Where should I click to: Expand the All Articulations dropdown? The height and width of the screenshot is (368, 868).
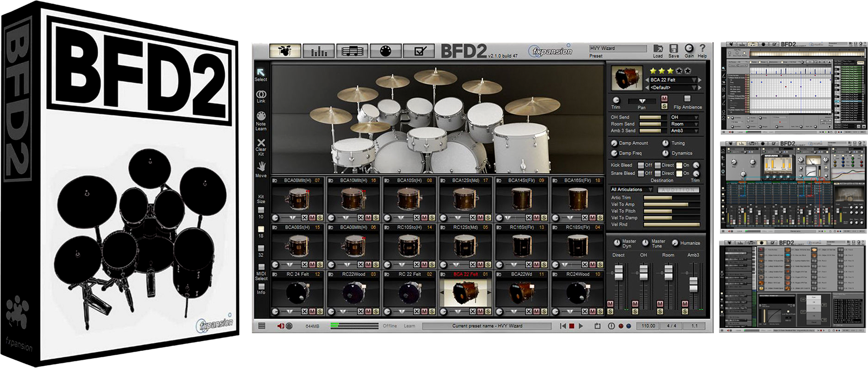tap(632, 190)
